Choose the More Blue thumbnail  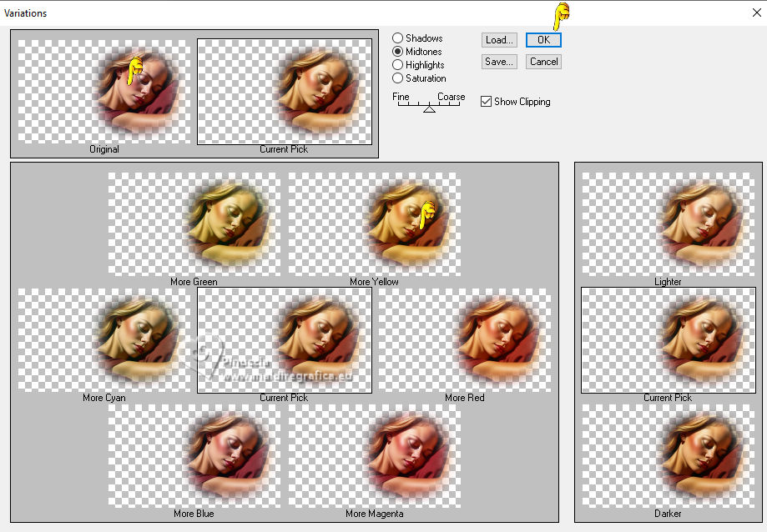click(194, 456)
